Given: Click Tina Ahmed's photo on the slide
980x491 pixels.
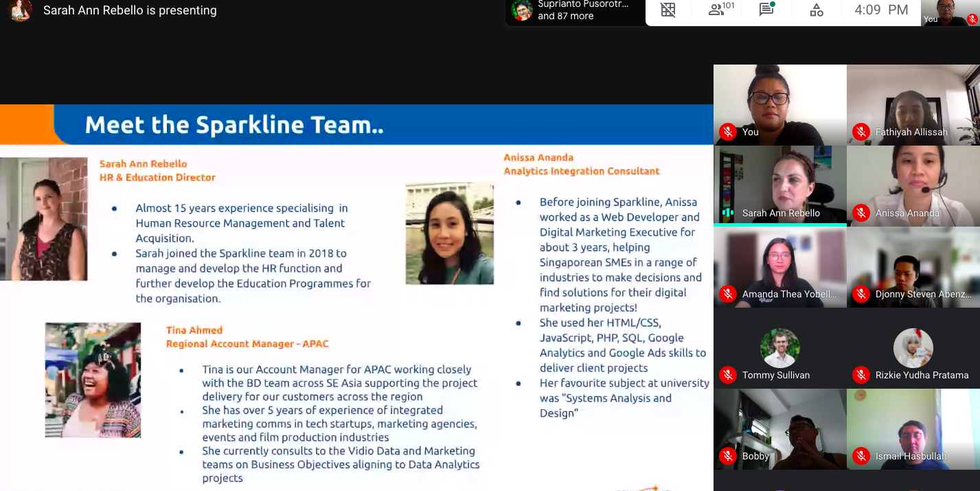Looking at the screenshot, I should 93,380.
